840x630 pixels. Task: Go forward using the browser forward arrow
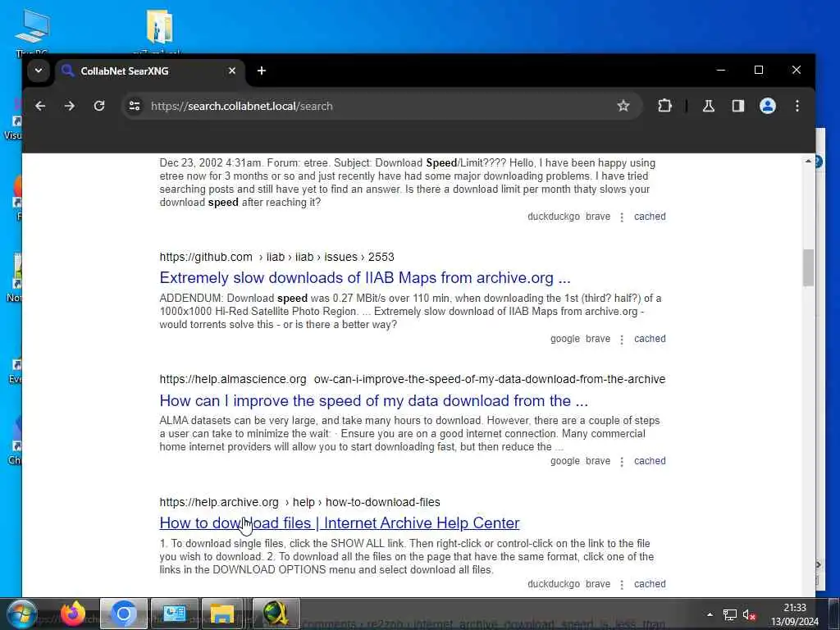point(70,106)
